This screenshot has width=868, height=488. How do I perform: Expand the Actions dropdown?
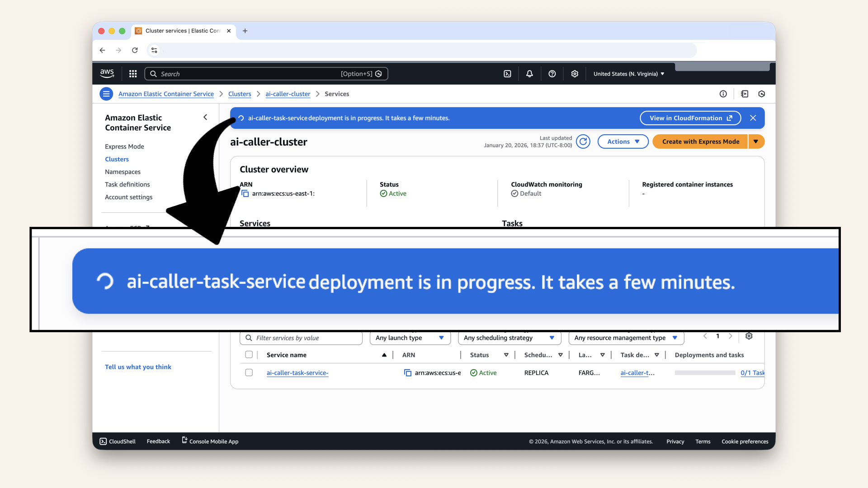coord(623,141)
